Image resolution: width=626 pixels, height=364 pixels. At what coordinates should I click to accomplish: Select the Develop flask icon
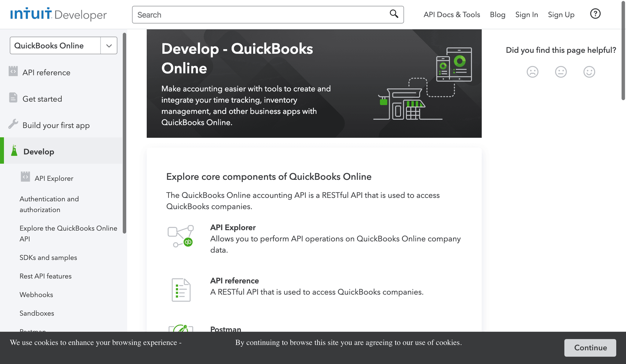(x=13, y=150)
